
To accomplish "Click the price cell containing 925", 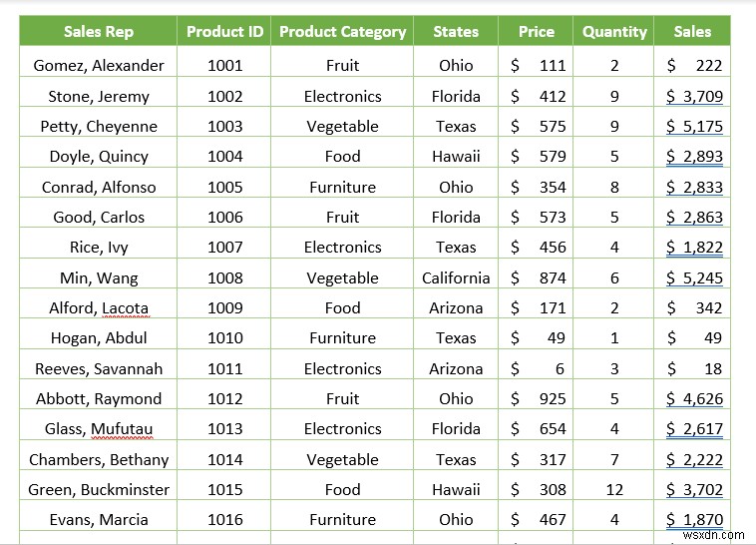I will 539,398.
